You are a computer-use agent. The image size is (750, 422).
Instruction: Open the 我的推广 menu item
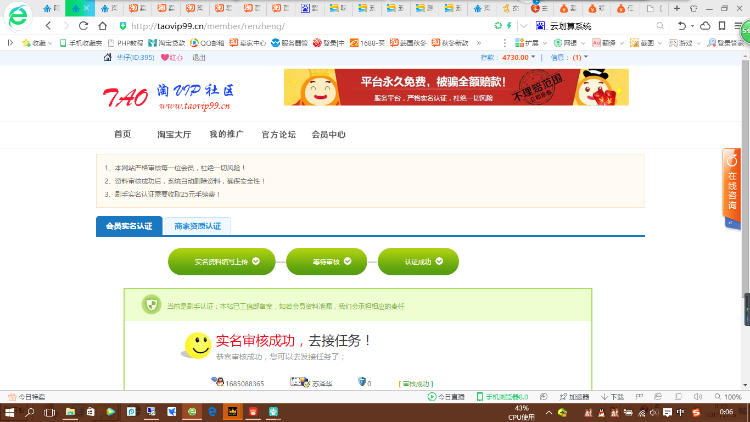(x=226, y=134)
